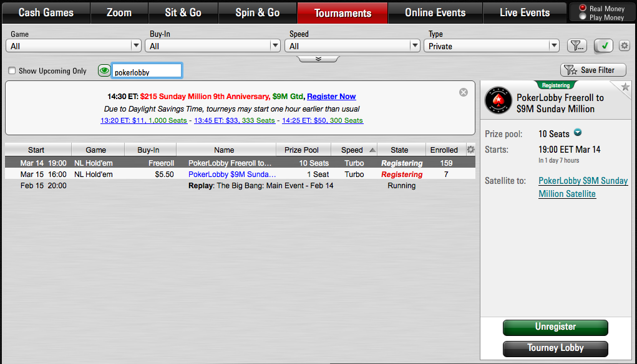Open the Sit & Go tab
The height and width of the screenshot is (364, 637).
click(183, 12)
